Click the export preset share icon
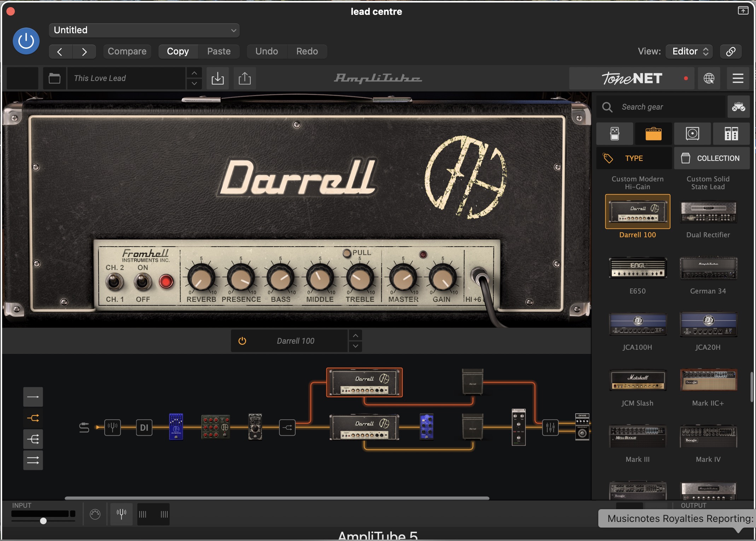Image resolution: width=756 pixels, height=541 pixels. click(x=244, y=78)
